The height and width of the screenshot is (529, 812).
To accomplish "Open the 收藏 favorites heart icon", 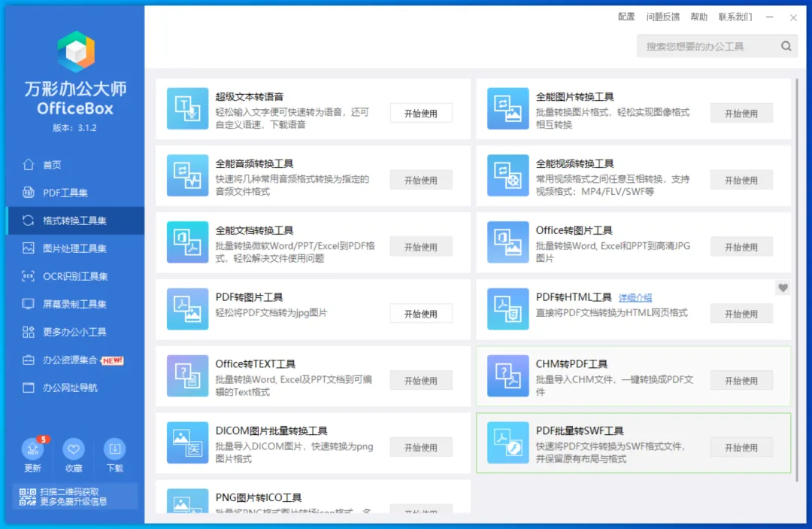I will [74, 448].
